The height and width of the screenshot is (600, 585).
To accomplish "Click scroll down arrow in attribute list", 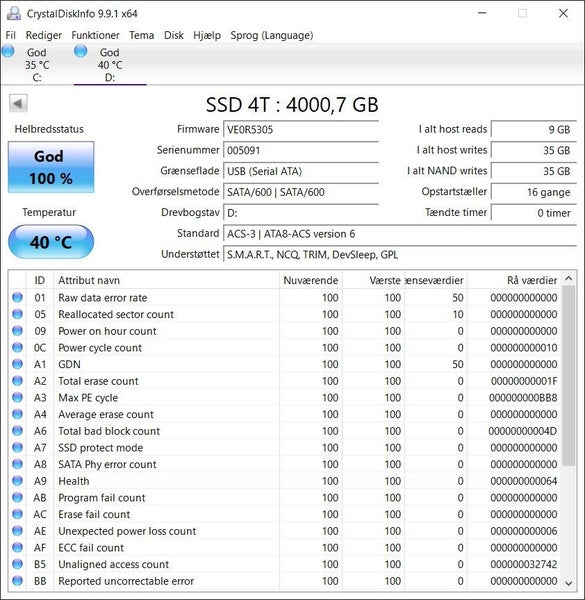I will [x=569, y=583].
